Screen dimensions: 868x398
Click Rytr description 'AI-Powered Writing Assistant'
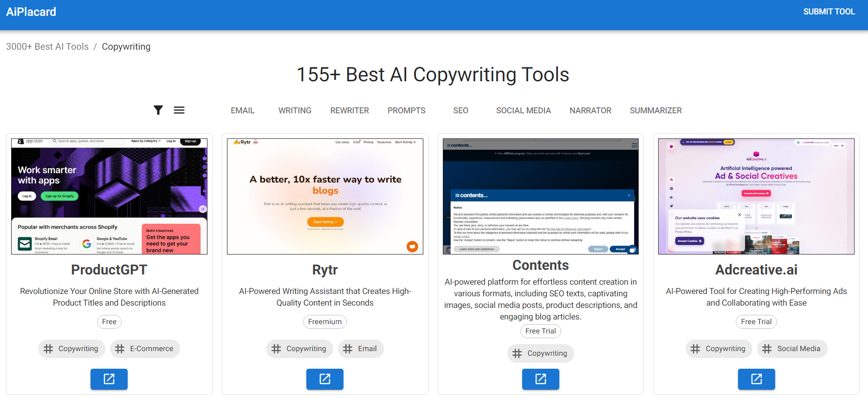click(325, 297)
